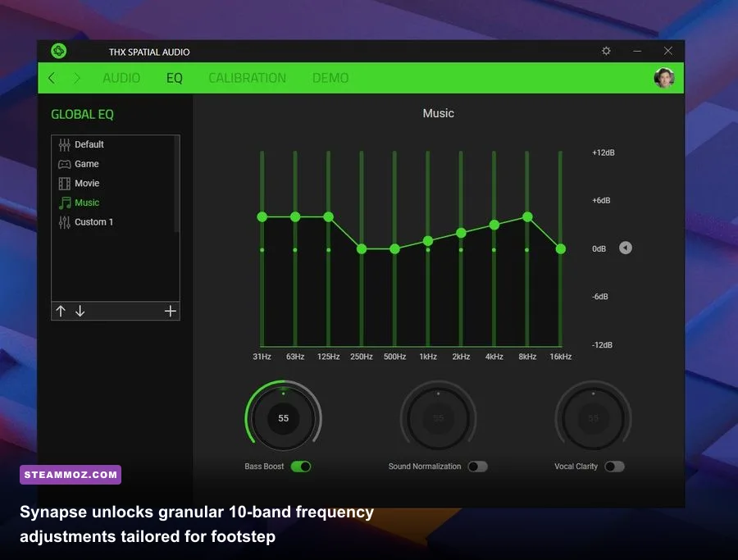Click the Bass Boost dial showing 55
The image size is (738, 560).
[x=284, y=418]
